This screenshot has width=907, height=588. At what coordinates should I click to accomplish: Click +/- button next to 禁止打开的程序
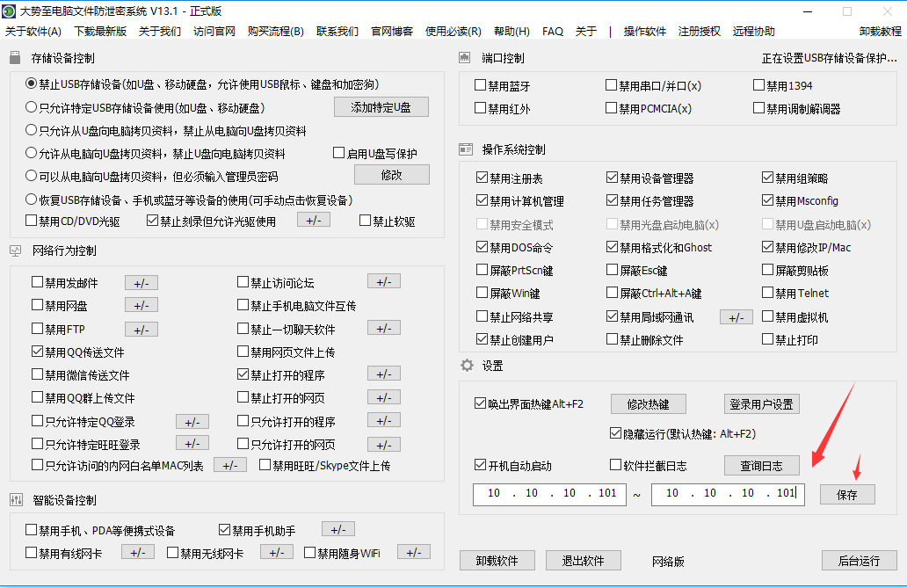tap(384, 374)
